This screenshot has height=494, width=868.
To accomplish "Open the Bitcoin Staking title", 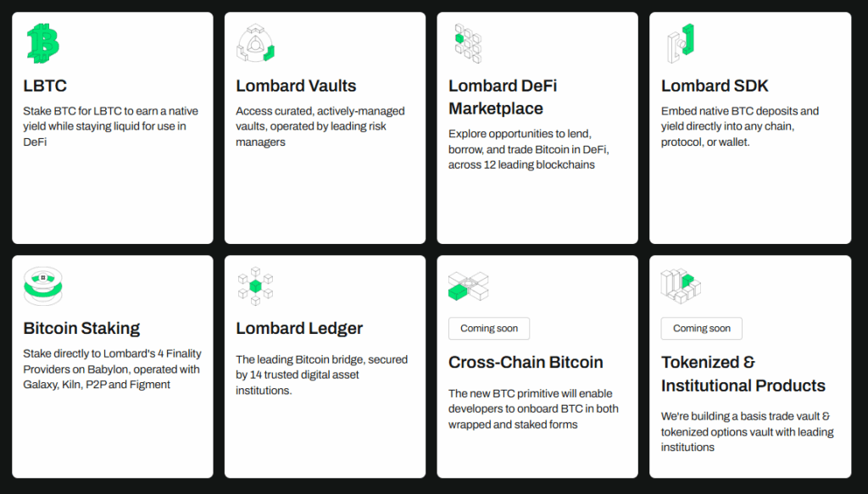I will click(81, 328).
